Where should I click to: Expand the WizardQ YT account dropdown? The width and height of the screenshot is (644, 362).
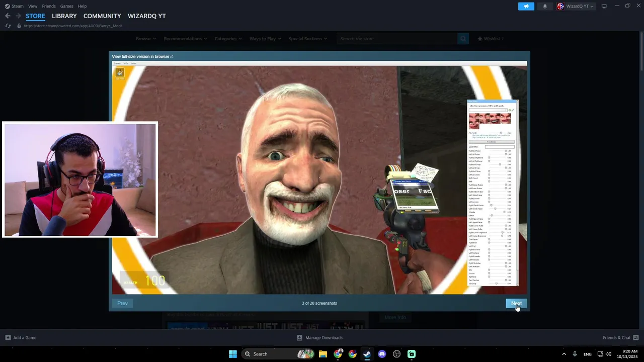pos(592,7)
